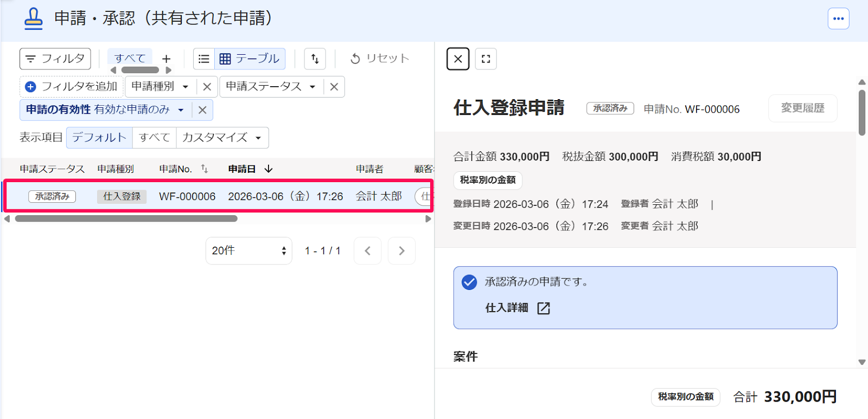This screenshot has width=868, height=419.
Task: Click filter tabs scroll left arrow
Action: coord(113,70)
